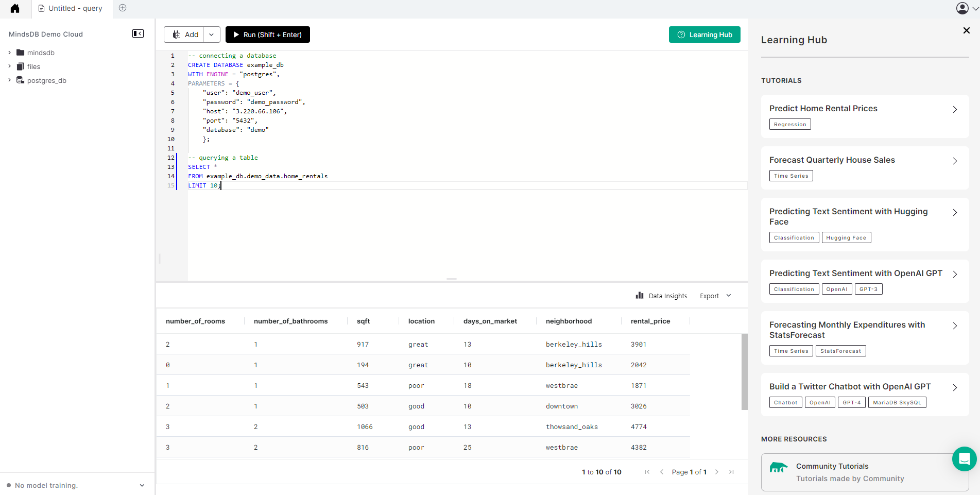Sort by number_of_rooms column
Screen dimensions: 980x495
click(195, 321)
